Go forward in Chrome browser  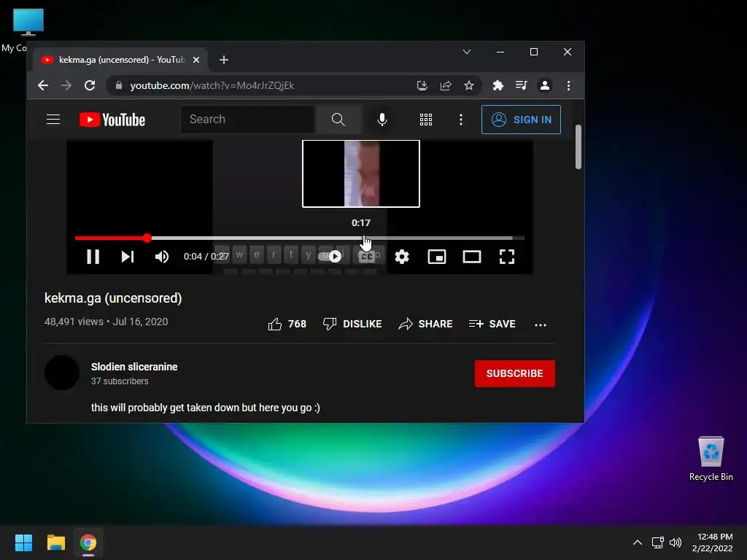[66, 86]
